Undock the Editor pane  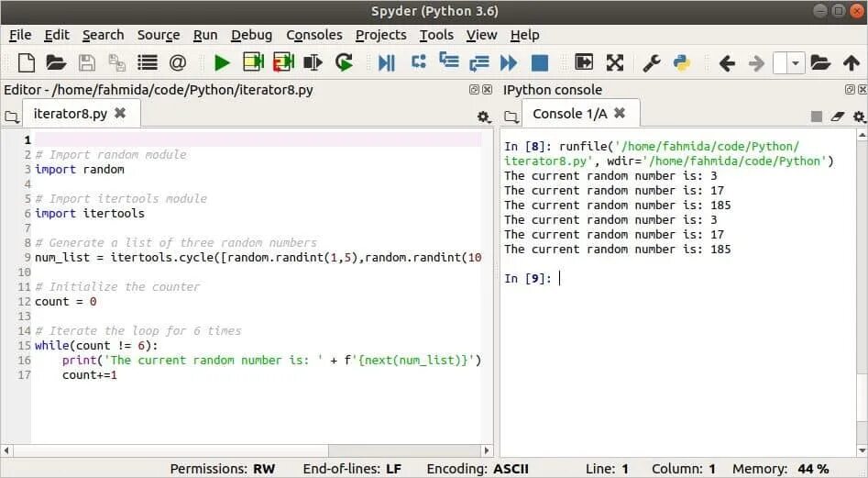click(474, 89)
